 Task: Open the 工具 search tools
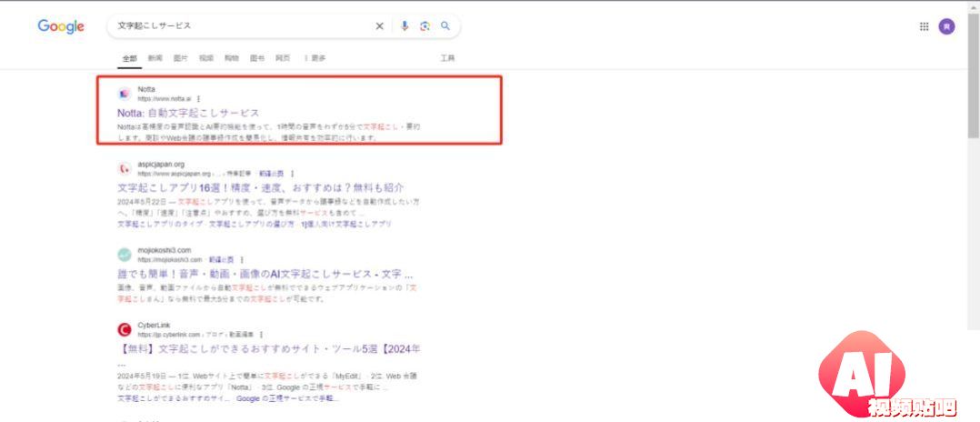coord(447,58)
